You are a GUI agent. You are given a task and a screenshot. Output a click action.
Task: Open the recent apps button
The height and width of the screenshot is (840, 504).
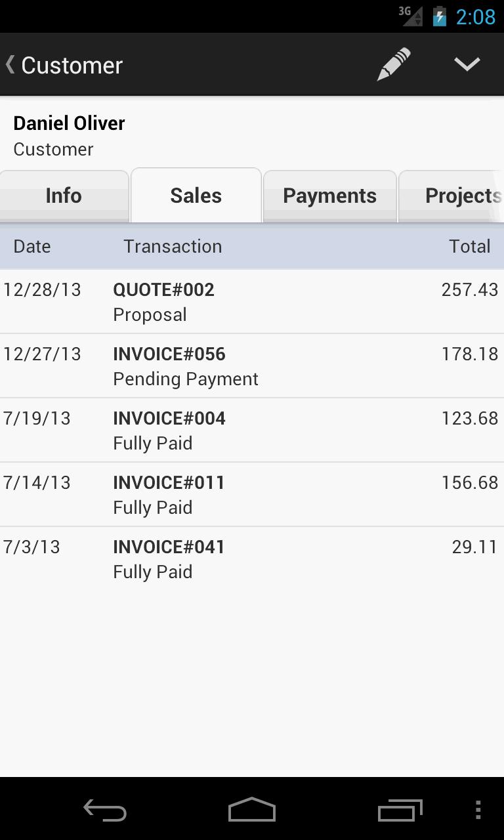[400, 810]
